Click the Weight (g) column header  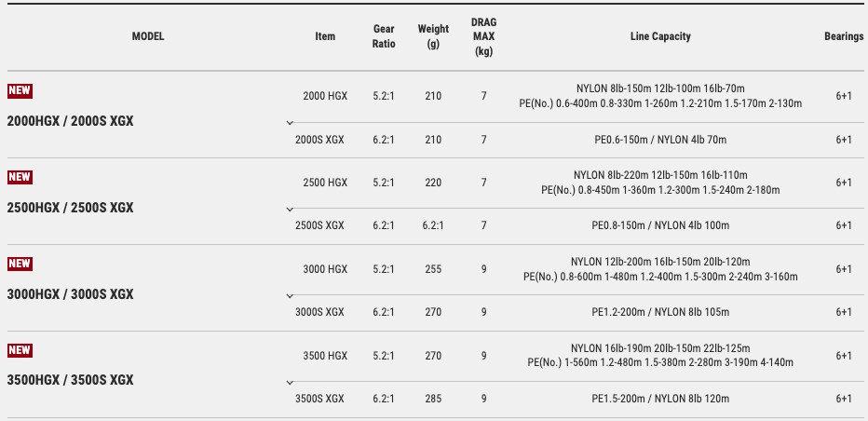(x=433, y=36)
